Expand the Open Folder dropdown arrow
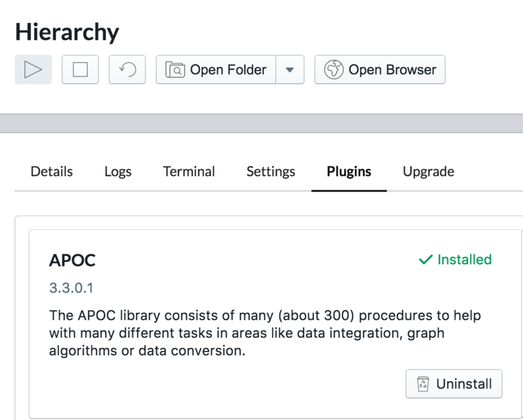The width and height of the screenshot is (523, 420). [290, 70]
